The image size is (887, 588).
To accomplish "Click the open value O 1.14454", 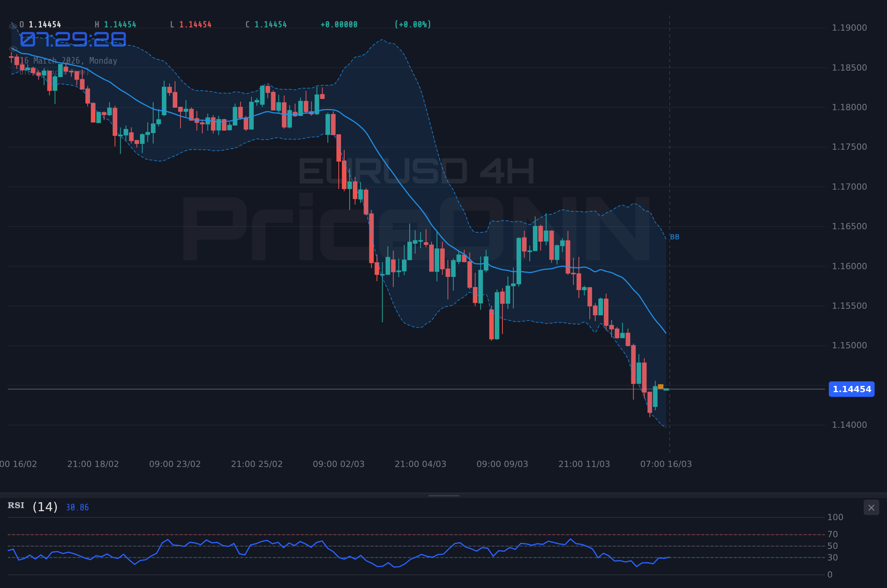I will click(x=41, y=24).
